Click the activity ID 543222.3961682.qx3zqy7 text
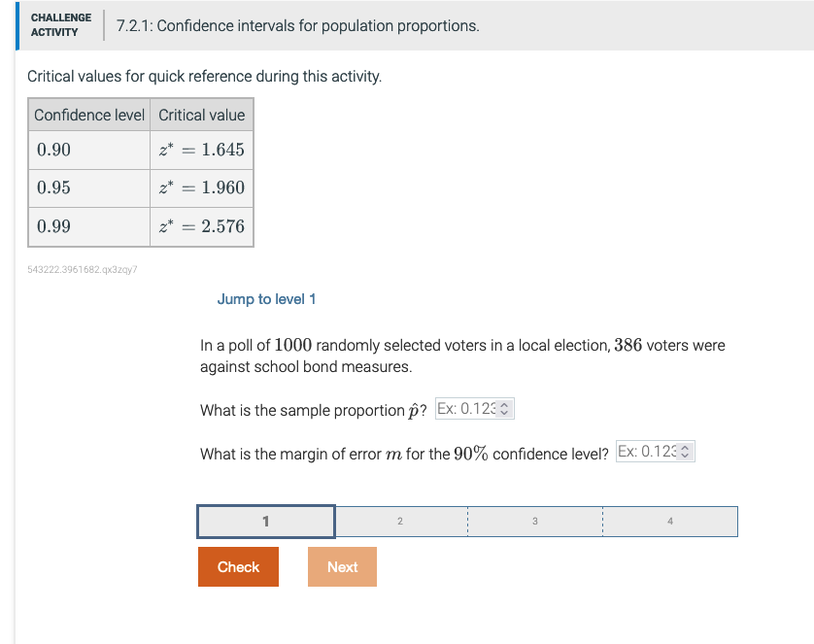Image resolution: width=814 pixels, height=644 pixels. pos(83,269)
